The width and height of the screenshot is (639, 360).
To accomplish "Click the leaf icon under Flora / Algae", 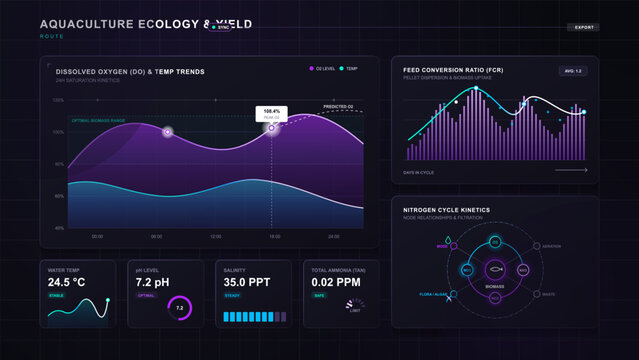I will click(449, 299).
